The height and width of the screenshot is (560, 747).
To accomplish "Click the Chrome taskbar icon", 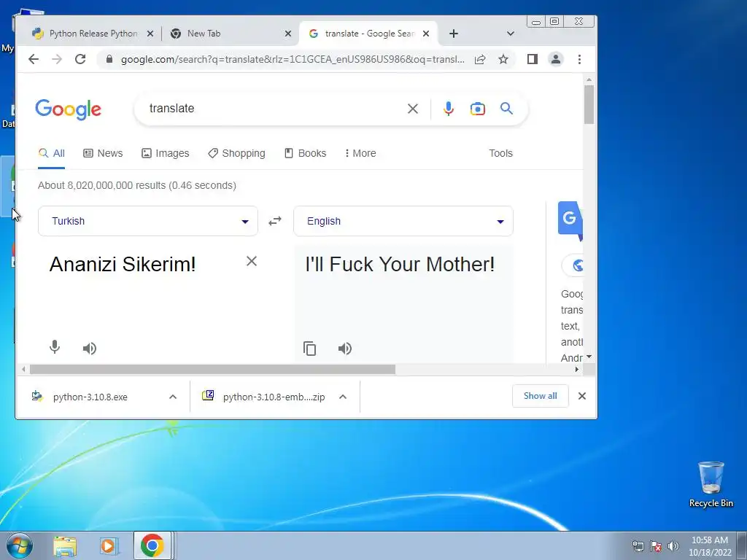I will [152, 545].
